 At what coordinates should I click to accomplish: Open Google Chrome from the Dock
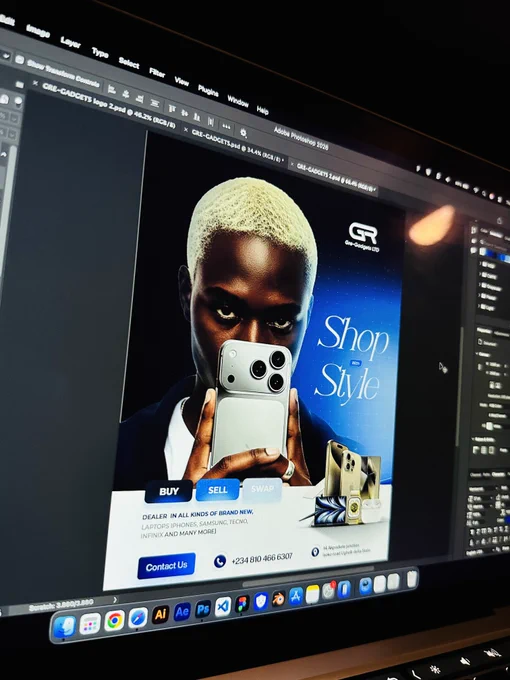(114, 621)
